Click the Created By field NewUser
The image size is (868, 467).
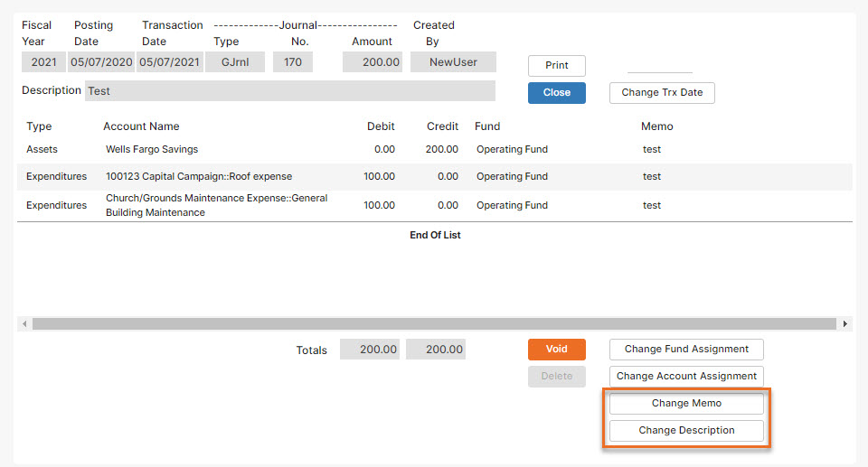(453, 62)
